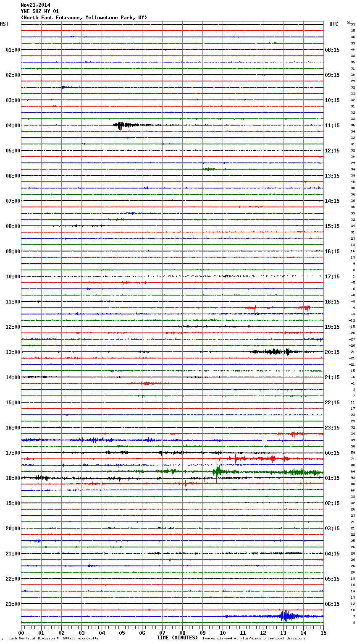This screenshot has width=357, height=644.
Task: Select the 19:15 UTC time label
Action: pos(332,327)
